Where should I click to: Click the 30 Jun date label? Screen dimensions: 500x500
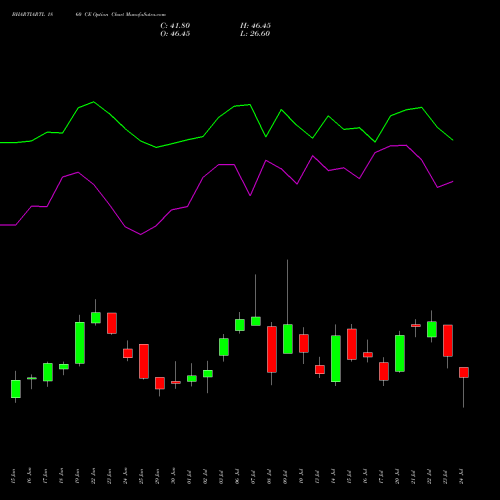pyautogui.click(x=173, y=476)
